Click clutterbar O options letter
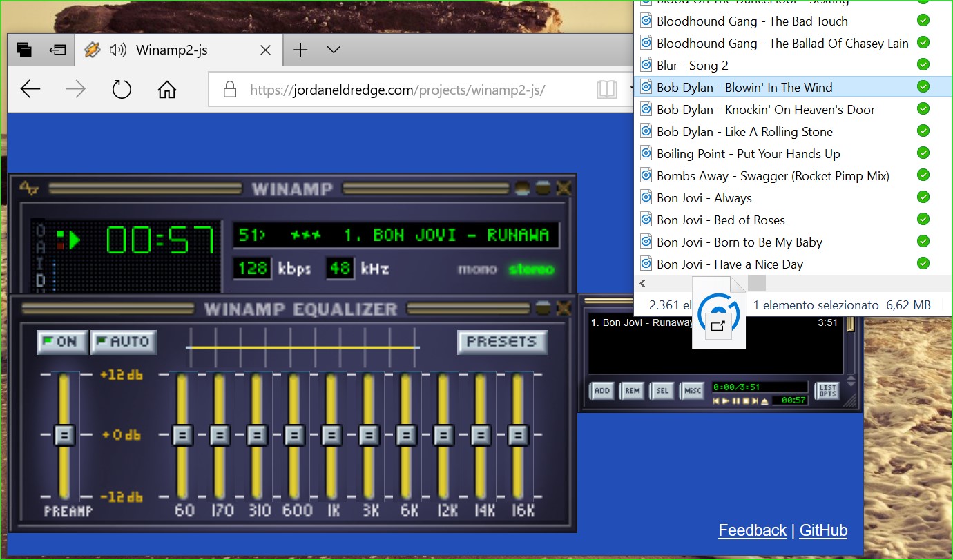The height and width of the screenshot is (560, 953). [x=41, y=231]
